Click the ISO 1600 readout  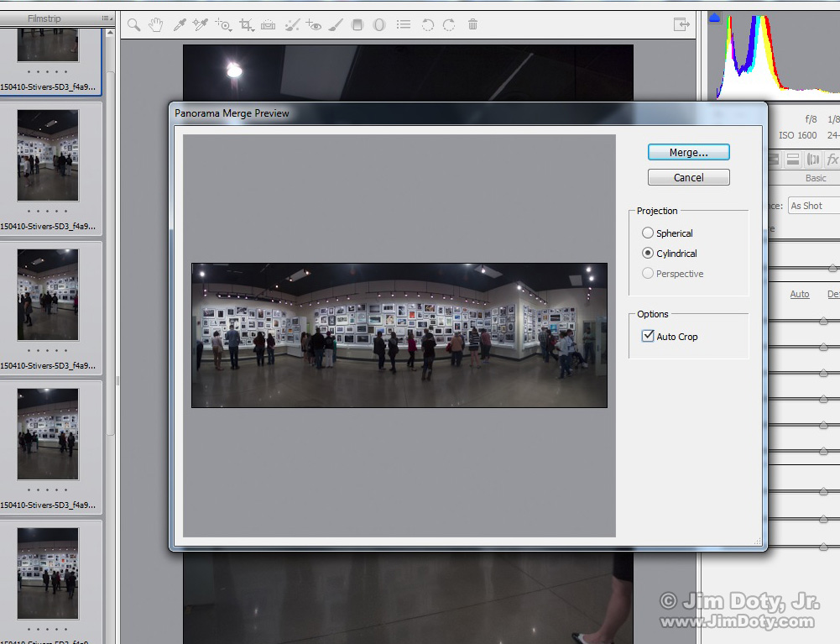pyautogui.click(x=798, y=136)
